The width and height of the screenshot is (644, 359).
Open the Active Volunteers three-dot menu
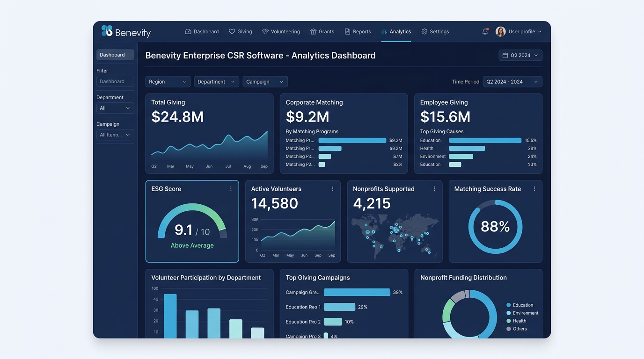332,189
